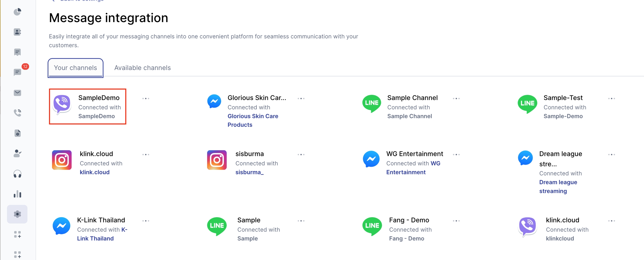644x260 pixels.
Task: Click the Viber icon for SampleDemo channel
Action: point(62,104)
